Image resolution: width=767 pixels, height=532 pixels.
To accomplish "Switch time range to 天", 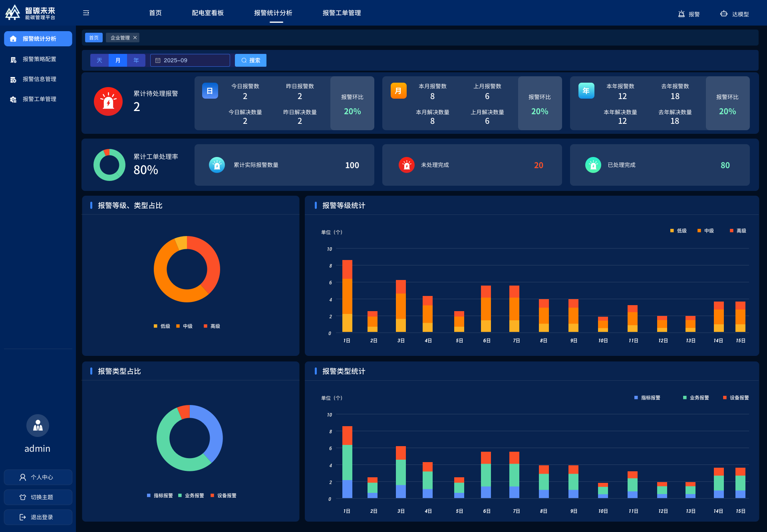I will [99, 60].
